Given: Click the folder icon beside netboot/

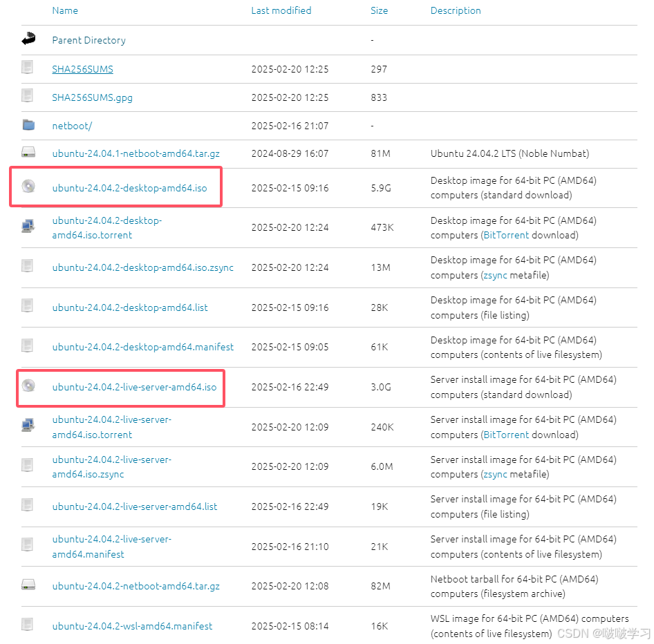Looking at the screenshot, I should 28,124.
